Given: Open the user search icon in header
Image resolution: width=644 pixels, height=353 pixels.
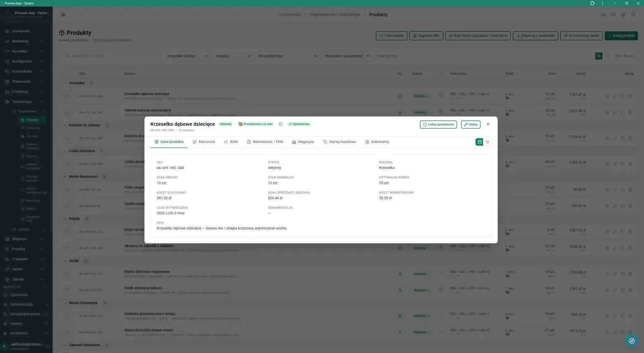Looking at the screenshot, I should (603, 14).
